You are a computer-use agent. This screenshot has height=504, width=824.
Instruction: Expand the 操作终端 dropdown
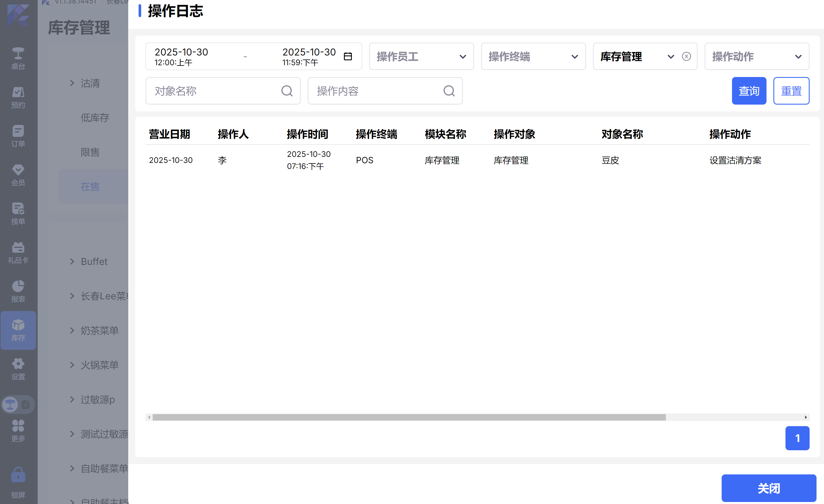(533, 56)
